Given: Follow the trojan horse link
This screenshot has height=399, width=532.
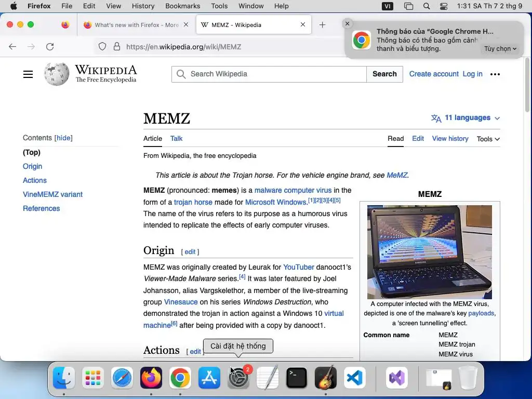Looking at the screenshot, I should tap(193, 202).
